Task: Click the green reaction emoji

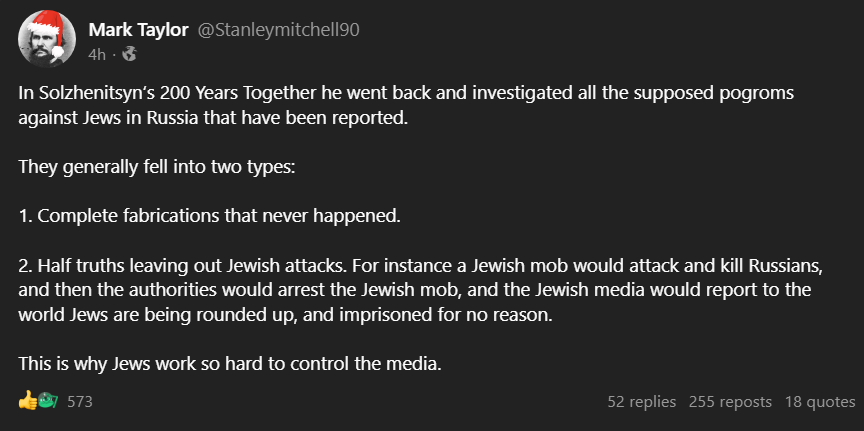Action: (x=46, y=401)
